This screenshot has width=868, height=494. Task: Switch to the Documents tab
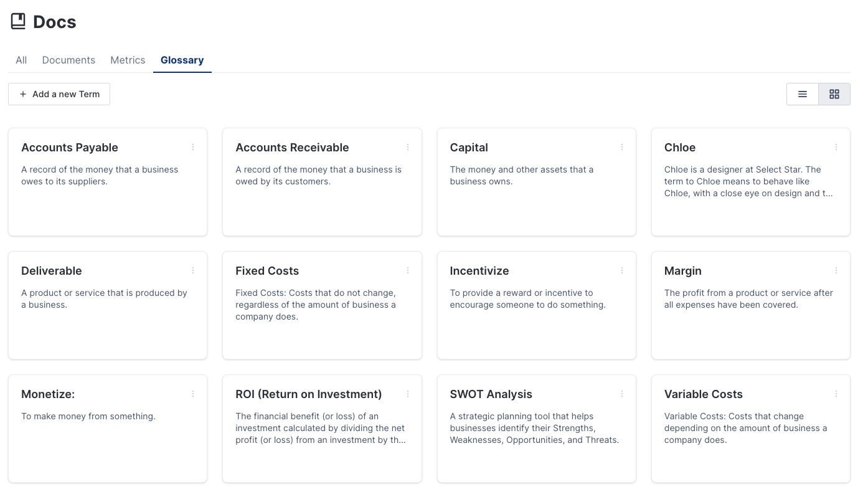coord(68,60)
